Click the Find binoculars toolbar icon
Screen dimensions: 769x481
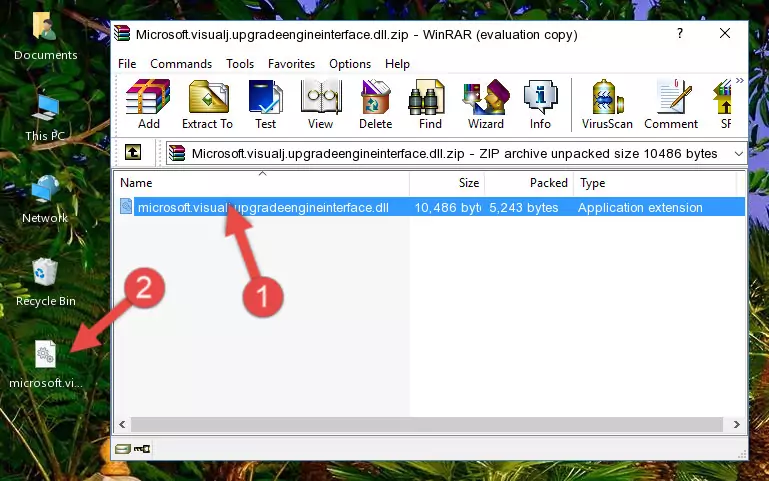click(x=430, y=104)
